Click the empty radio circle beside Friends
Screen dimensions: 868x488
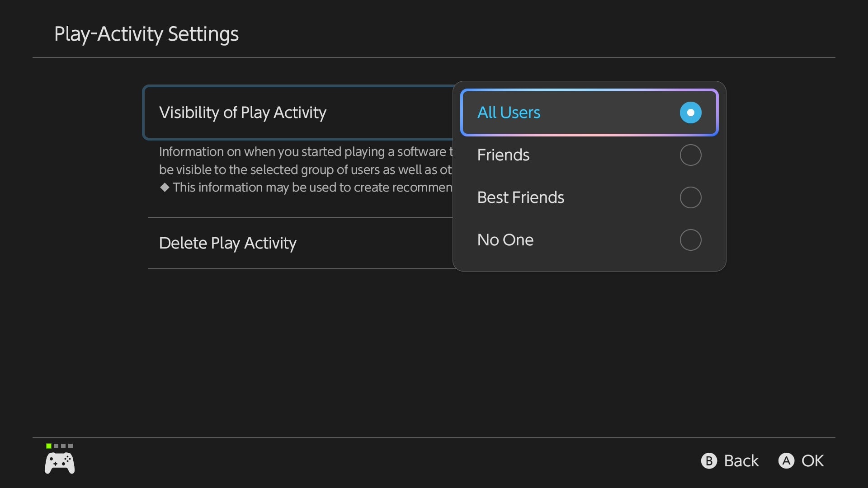click(x=690, y=155)
